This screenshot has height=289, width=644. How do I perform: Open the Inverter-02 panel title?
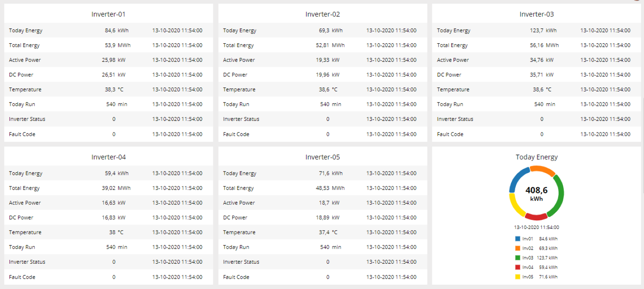[323, 14]
